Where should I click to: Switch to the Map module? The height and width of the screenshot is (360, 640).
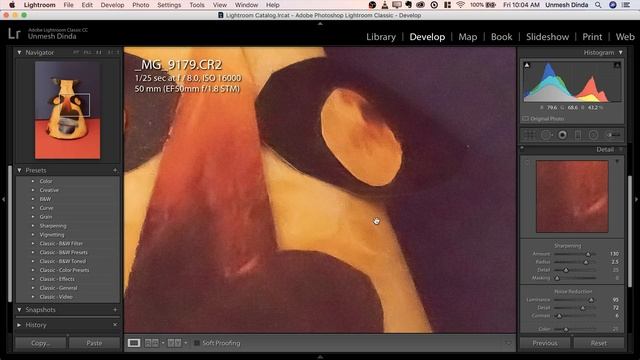467,37
